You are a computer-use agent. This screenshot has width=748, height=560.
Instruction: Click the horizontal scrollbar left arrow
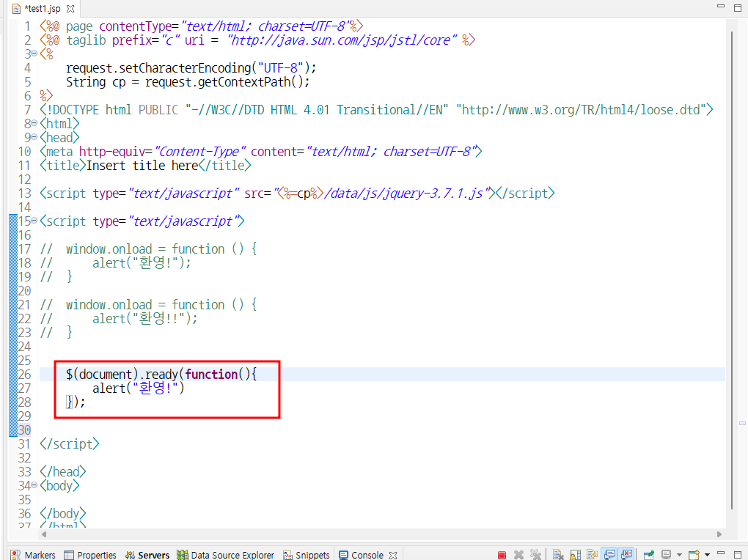click(44, 534)
